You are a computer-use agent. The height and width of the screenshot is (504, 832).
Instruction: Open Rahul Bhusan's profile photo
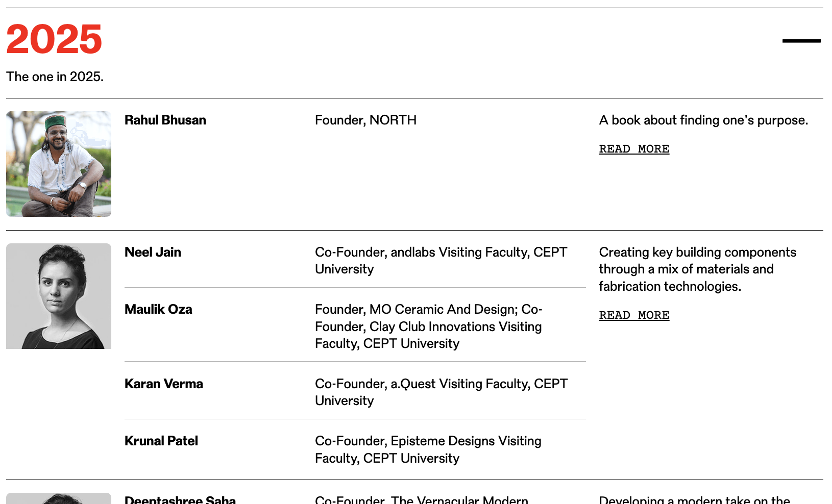pos(59,164)
